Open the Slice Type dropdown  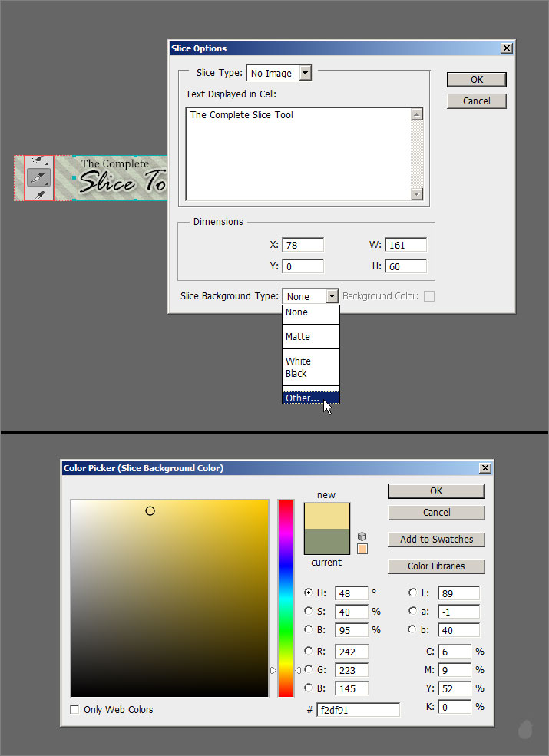tap(305, 73)
